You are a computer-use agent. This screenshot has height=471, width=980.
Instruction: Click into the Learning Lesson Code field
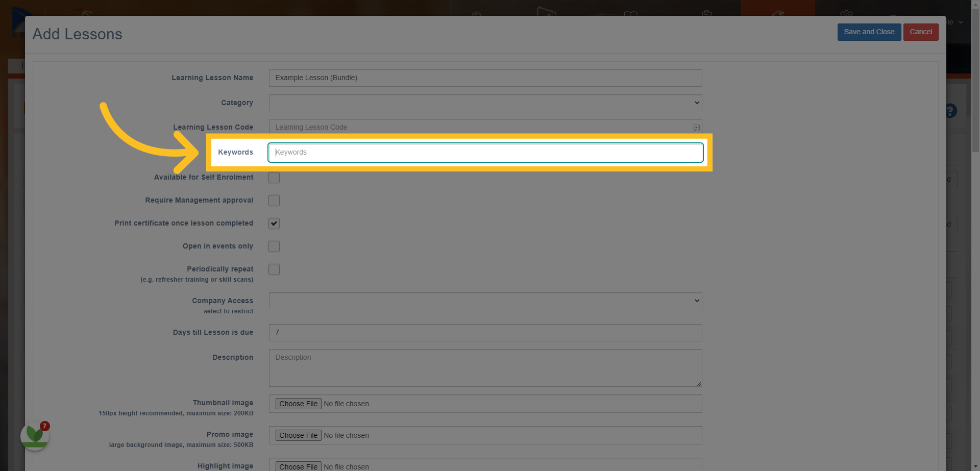click(x=485, y=127)
